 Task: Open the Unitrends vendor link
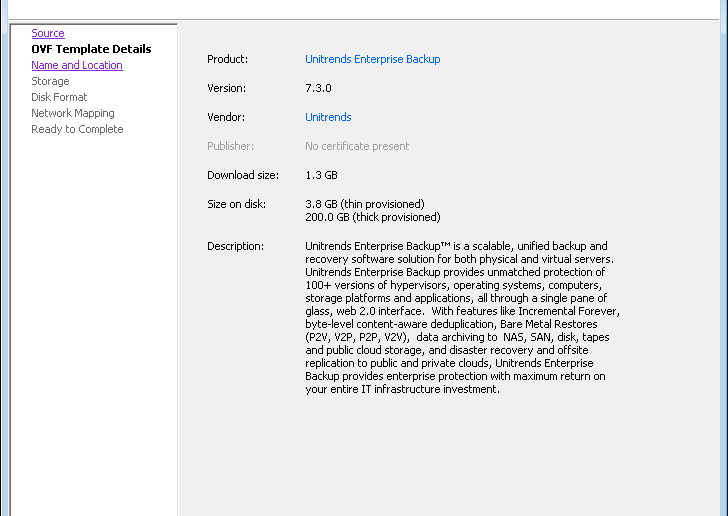coord(328,117)
